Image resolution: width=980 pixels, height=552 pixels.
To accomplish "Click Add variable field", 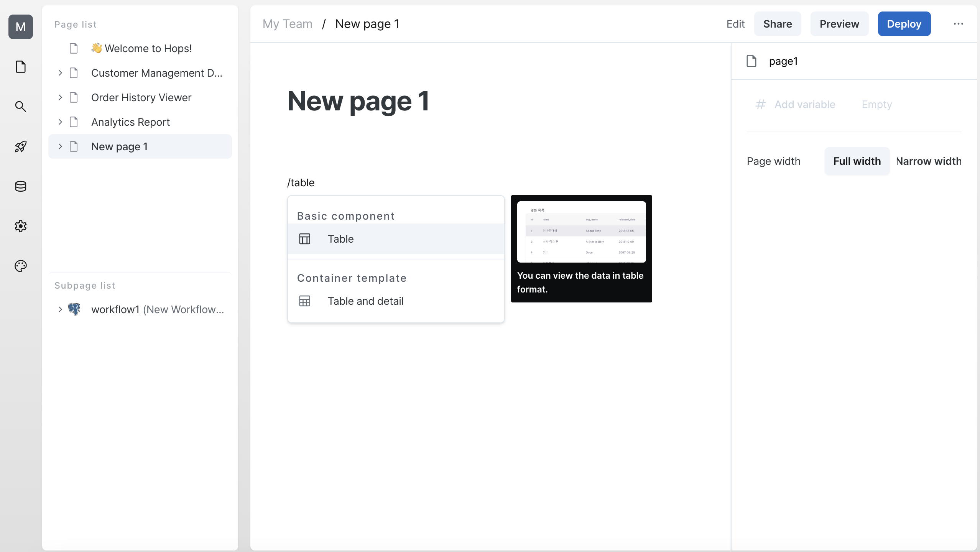I will point(805,104).
